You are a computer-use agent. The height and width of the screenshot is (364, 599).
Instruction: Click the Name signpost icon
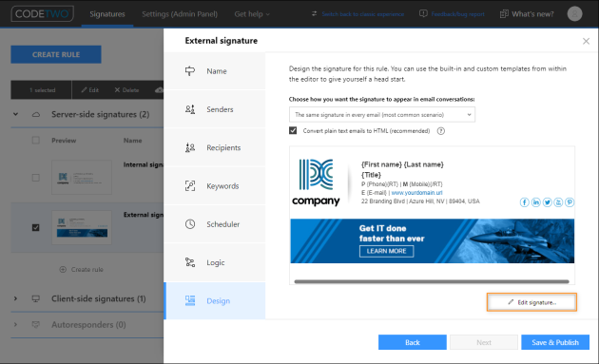pos(190,71)
